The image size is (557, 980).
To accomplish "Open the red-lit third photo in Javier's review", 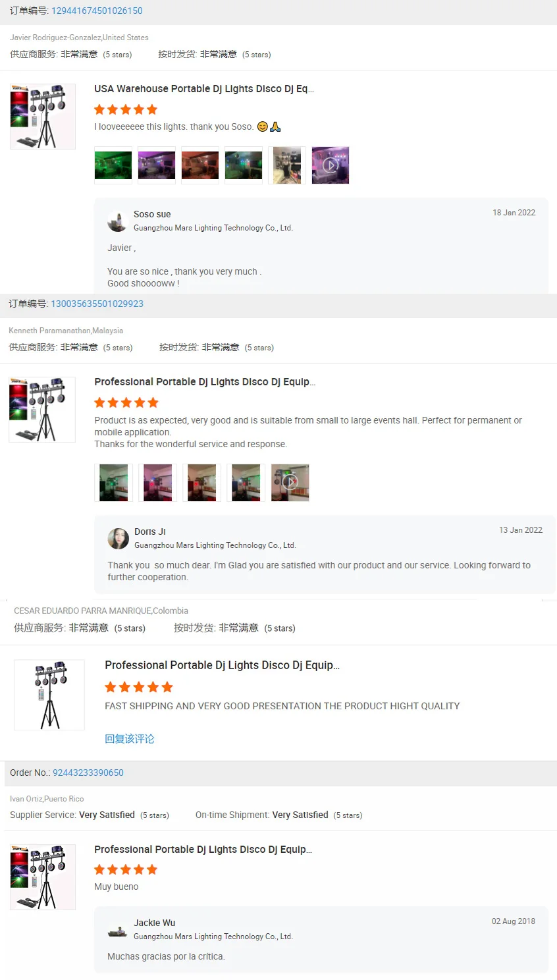I will pyautogui.click(x=200, y=165).
